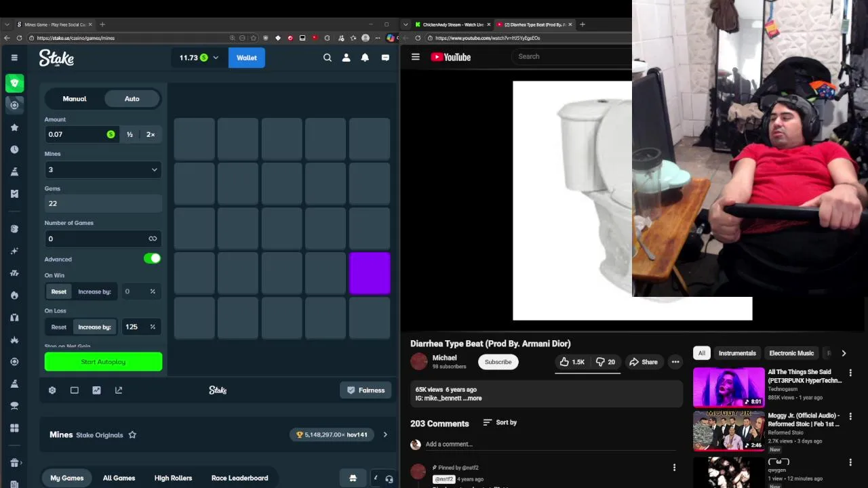This screenshot has height=488, width=868.
Task: Open options for Moggy Jr. video
Action: (x=850, y=416)
